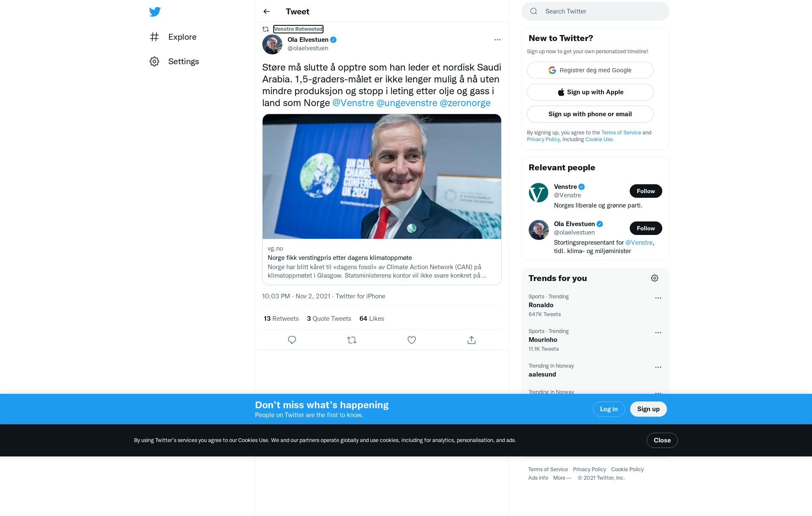Viewport: 812px width, 516px height.
Task: Go back using the arrow icon
Action: point(266,11)
